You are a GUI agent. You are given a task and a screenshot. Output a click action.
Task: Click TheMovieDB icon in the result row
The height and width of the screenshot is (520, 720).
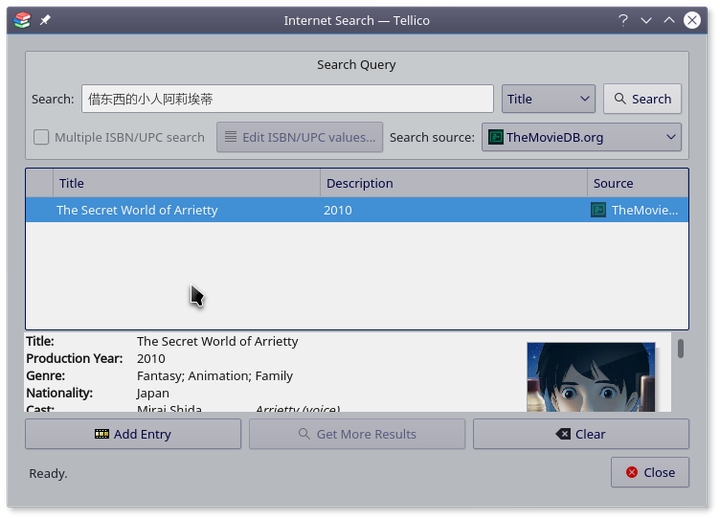pos(598,210)
